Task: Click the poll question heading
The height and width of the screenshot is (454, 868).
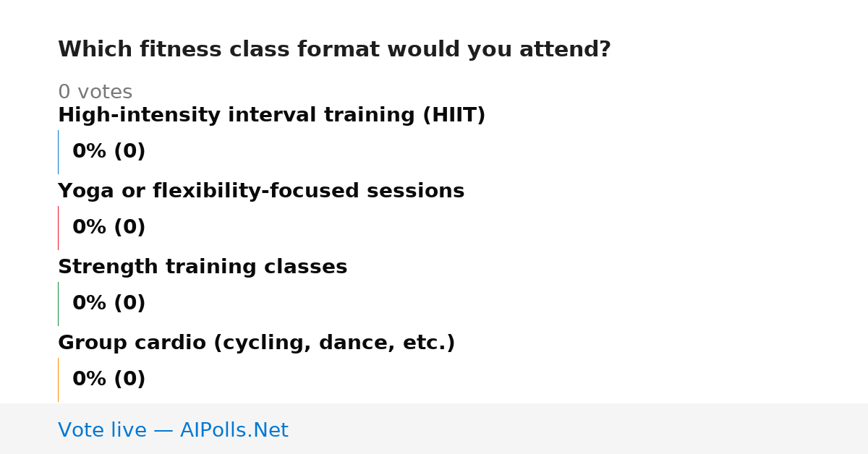Action: (334, 50)
